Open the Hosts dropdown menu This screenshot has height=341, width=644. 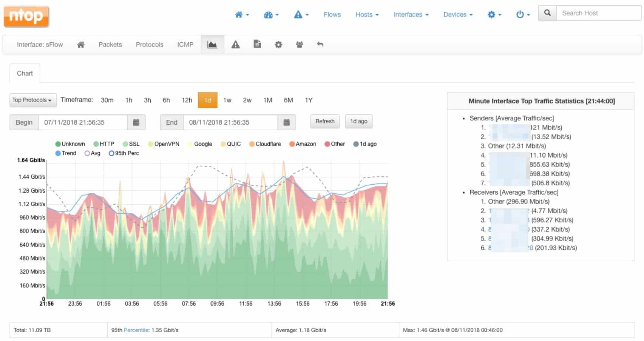click(x=367, y=15)
